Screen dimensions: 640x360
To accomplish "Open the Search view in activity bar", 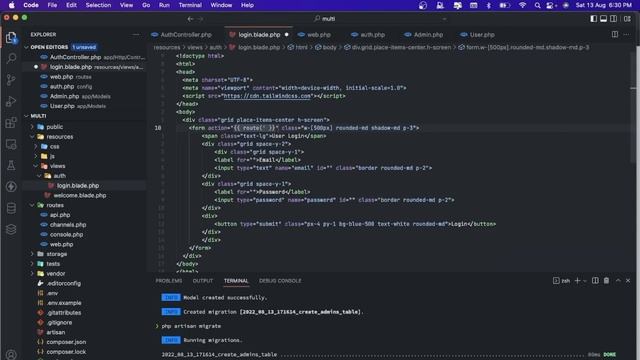I will click(11, 58).
